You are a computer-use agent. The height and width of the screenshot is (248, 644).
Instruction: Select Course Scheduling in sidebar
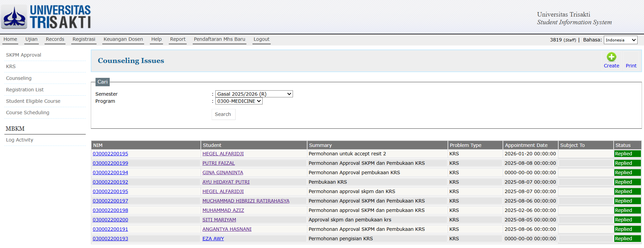(28, 113)
